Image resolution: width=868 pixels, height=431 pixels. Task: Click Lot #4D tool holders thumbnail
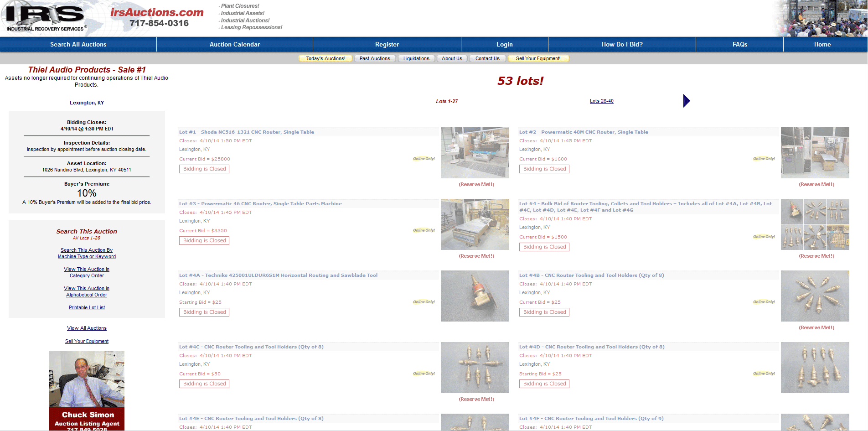coord(815,368)
